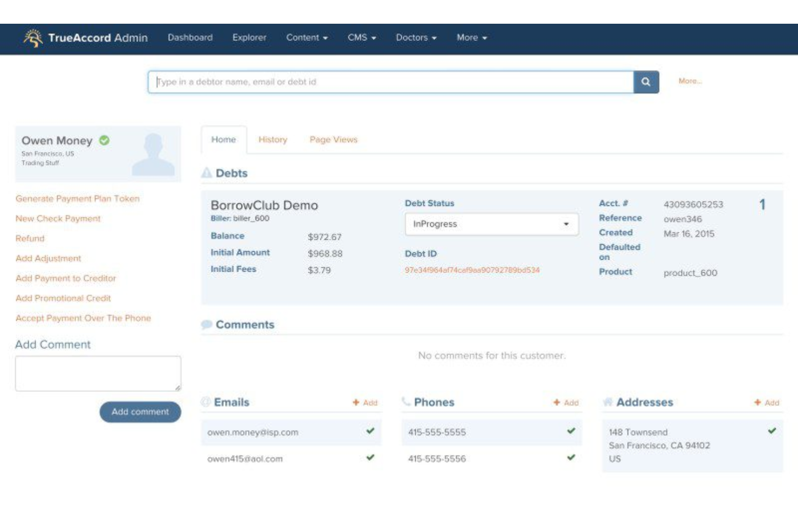Click the phone icon beside Phones heading

pos(406,402)
